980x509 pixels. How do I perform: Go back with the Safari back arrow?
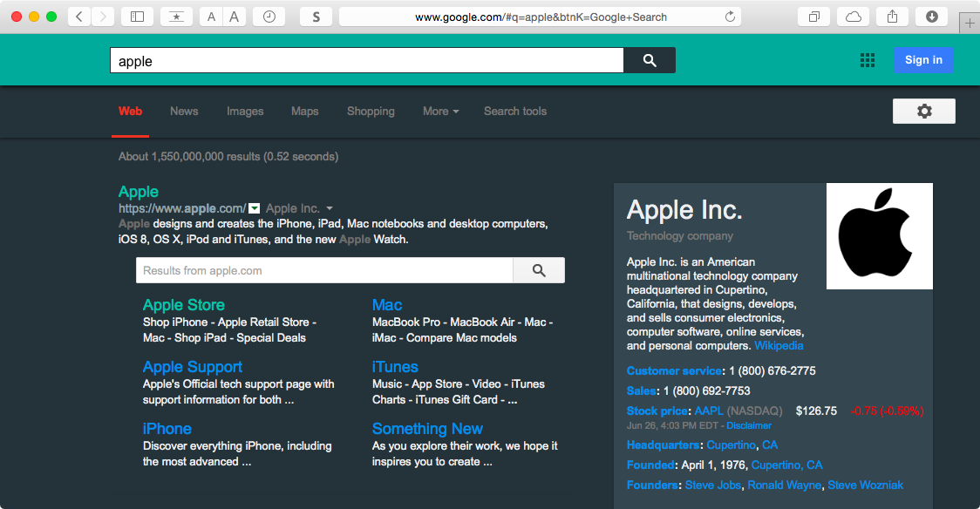(x=79, y=17)
